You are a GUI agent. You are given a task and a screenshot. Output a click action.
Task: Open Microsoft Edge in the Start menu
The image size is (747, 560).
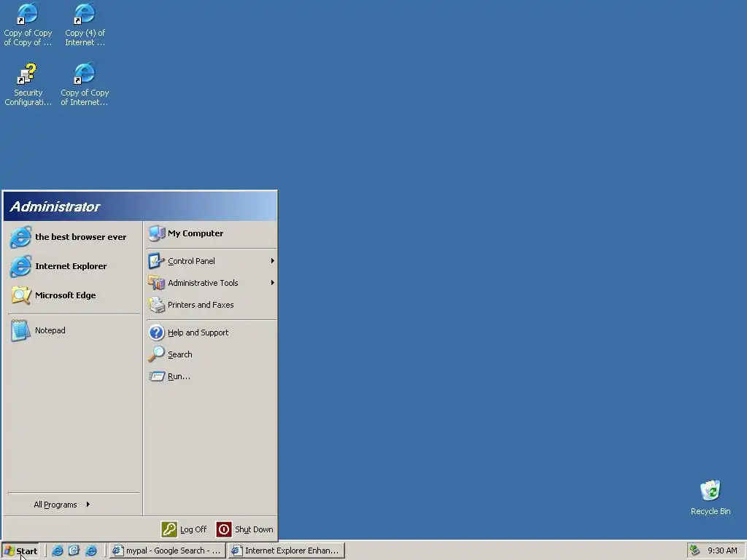74,295
